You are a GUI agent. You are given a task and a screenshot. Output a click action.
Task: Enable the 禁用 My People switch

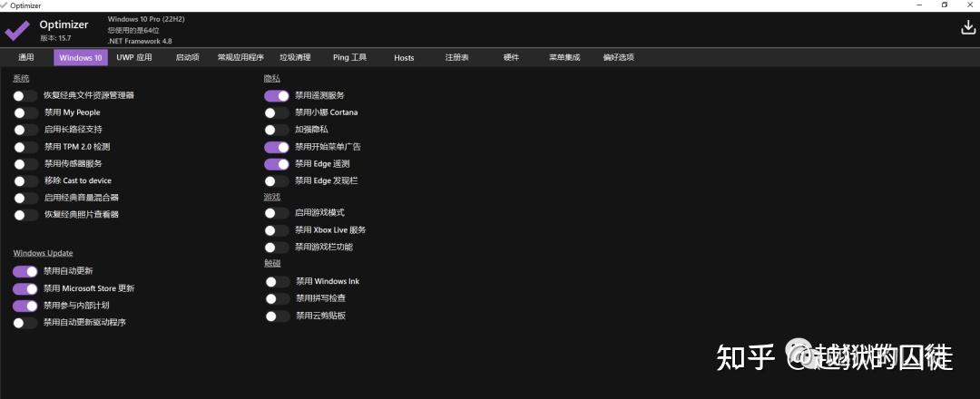(25, 112)
